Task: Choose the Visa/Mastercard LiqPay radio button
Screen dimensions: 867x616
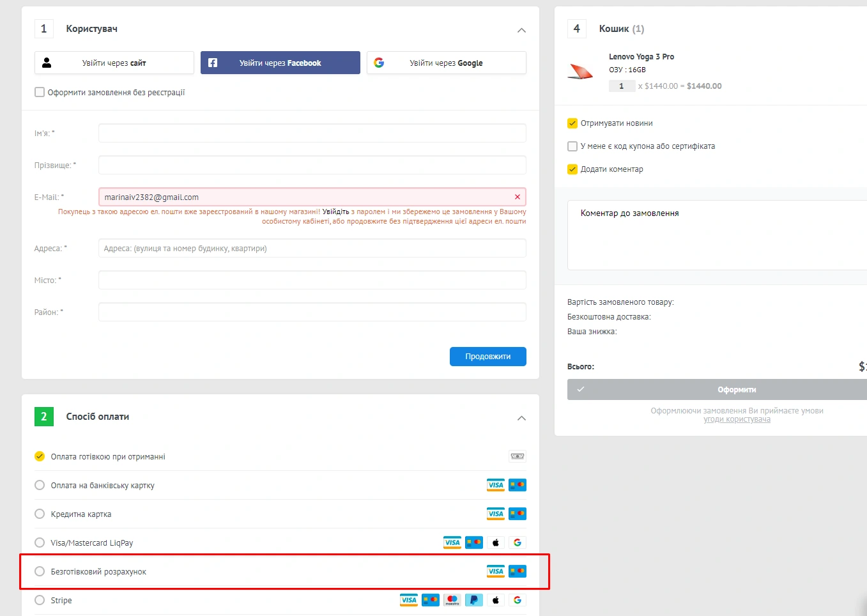Action: coord(40,543)
